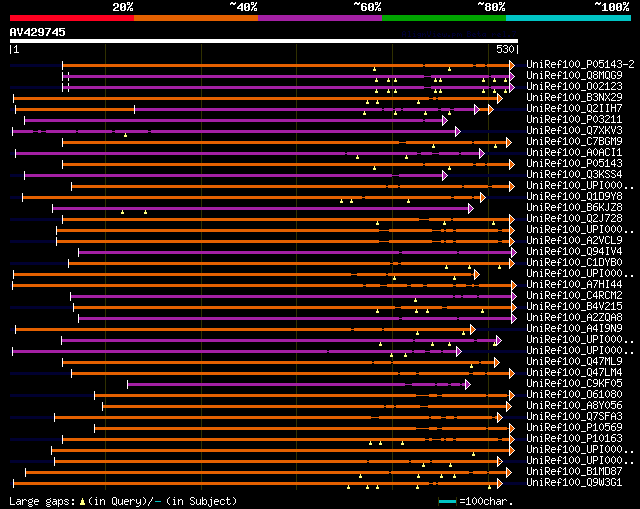Open hit UniRef100_Q2IIH7
This screenshot has height=509, width=640.
pos(574,109)
